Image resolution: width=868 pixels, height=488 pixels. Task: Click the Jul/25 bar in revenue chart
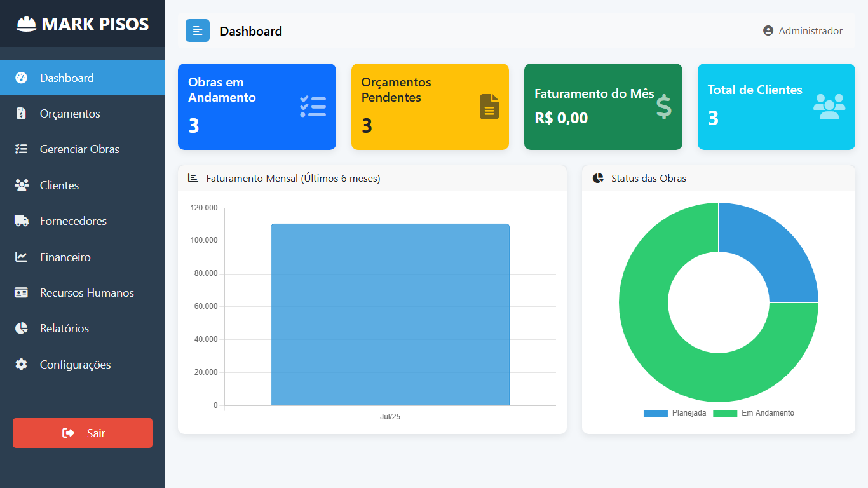390,315
